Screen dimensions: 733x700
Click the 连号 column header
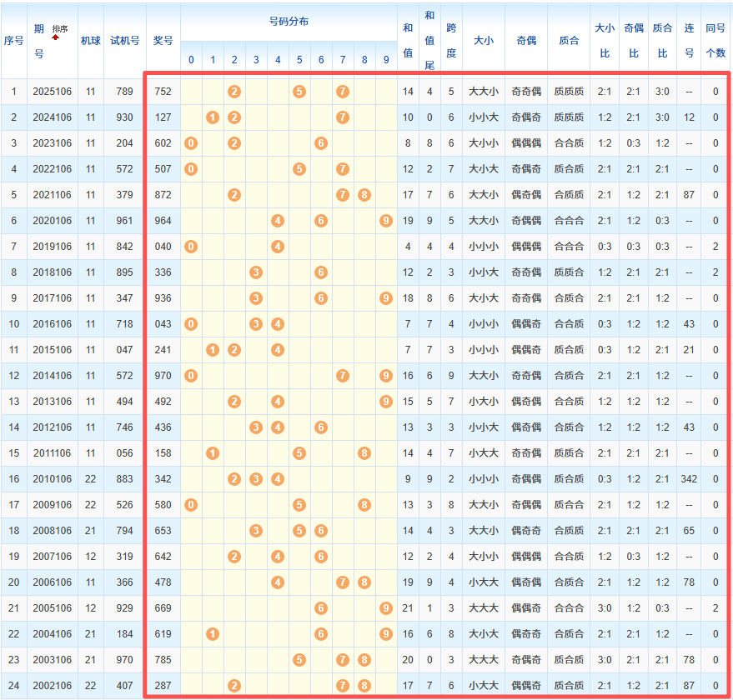689,40
